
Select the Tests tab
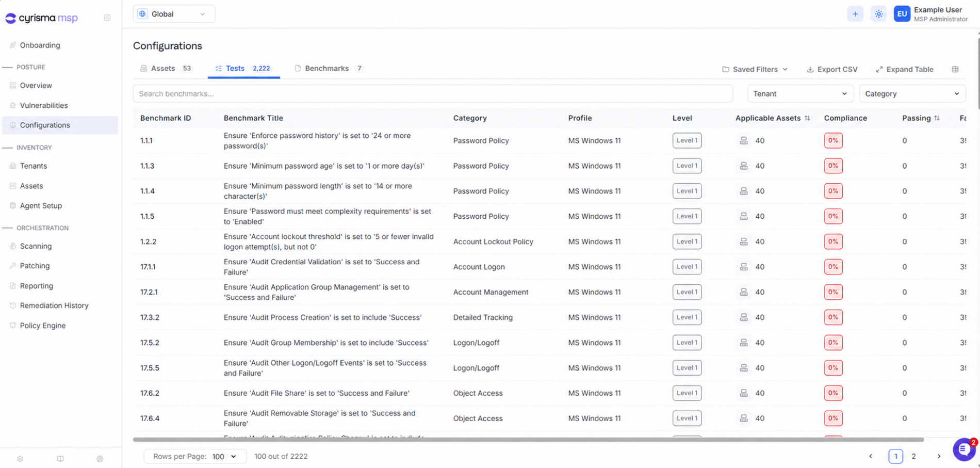243,69
